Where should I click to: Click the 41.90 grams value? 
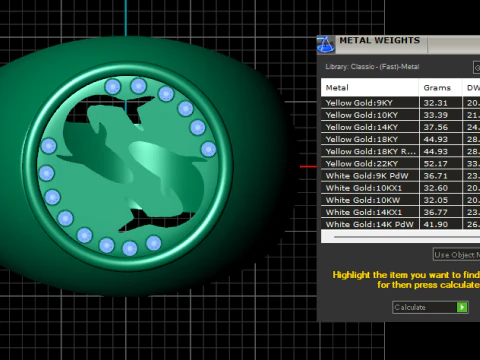click(x=435, y=224)
